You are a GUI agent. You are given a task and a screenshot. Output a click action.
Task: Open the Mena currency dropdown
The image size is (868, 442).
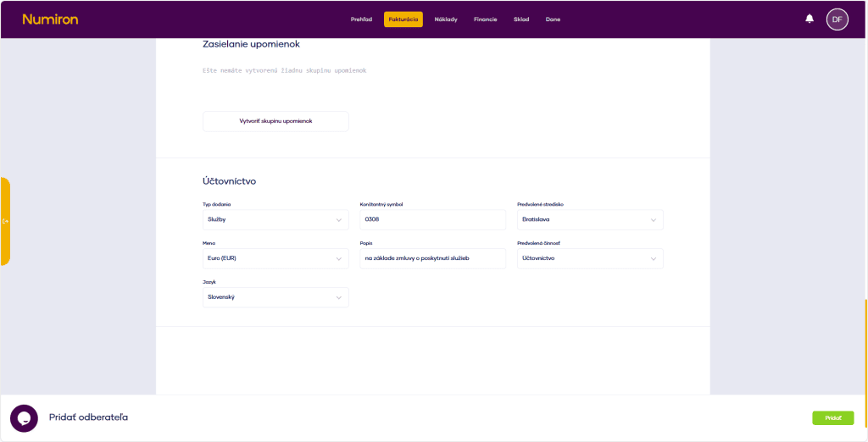pyautogui.click(x=275, y=258)
